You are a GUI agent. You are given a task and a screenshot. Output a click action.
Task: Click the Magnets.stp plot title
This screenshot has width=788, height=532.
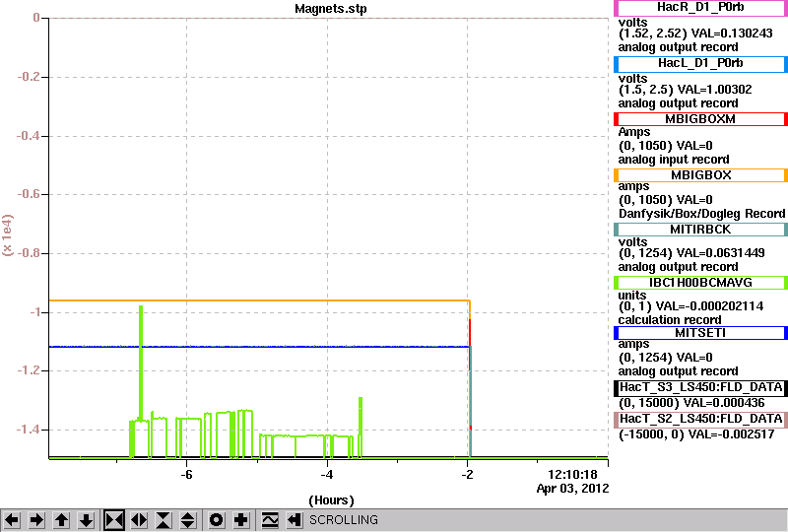pos(331,9)
